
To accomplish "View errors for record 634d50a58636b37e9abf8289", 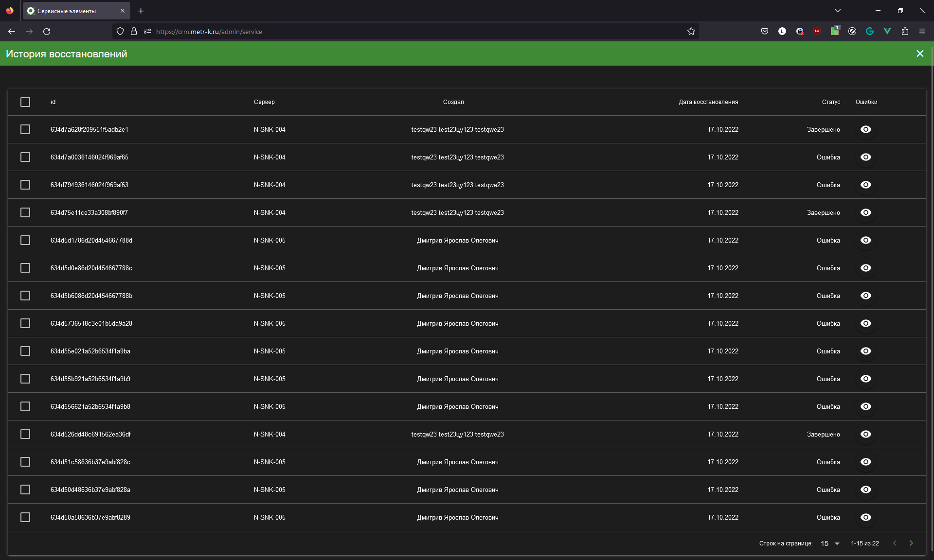I will pyautogui.click(x=866, y=517).
